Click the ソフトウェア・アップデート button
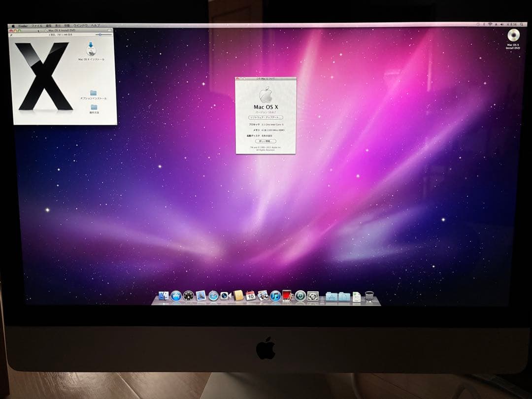The height and width of the screenshot is (399, 532). tap(265, 117)
